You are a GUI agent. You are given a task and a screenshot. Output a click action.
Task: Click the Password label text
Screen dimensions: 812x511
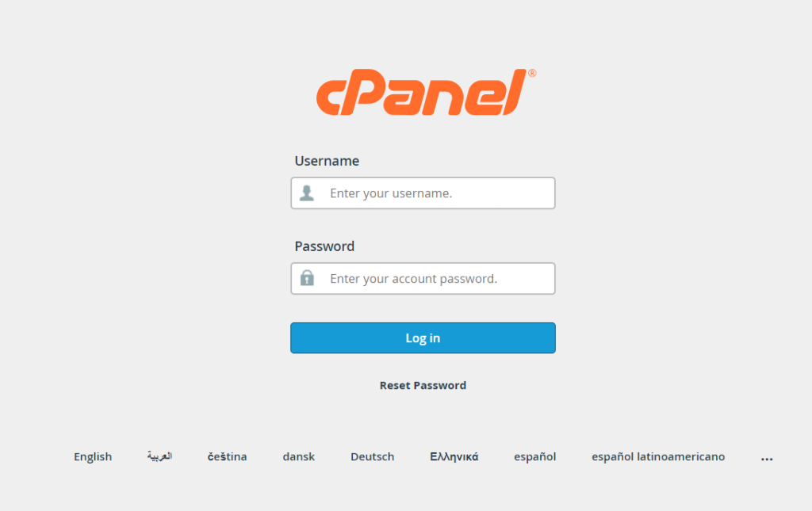click(x=324, y=246)
